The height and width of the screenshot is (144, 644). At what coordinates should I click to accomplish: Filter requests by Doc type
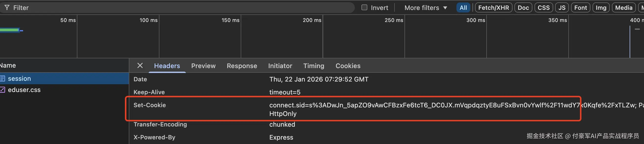523,8
